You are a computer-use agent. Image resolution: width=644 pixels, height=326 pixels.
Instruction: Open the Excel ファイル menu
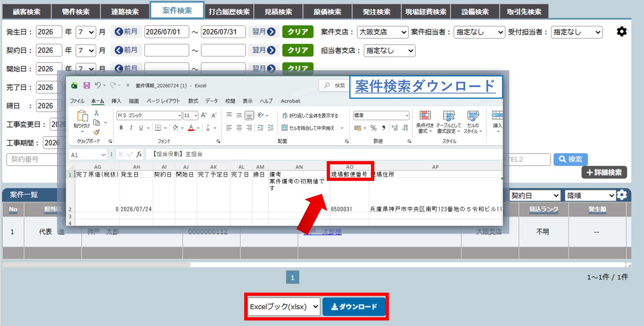tap(77, 101)
